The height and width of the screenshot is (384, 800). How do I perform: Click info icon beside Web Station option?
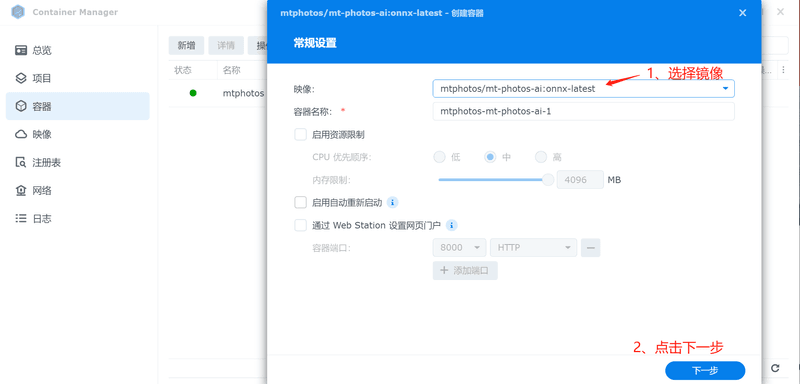point(452,225)
